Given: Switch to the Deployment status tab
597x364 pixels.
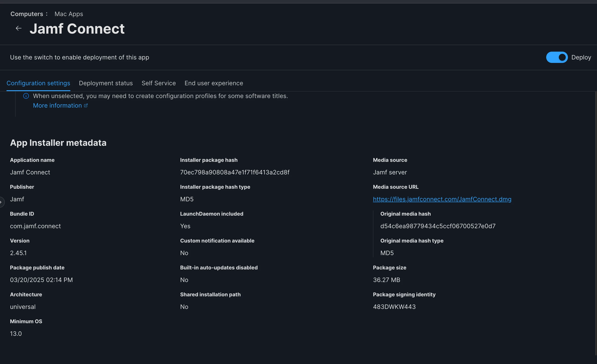Looking at the screenshot, I should pos(106,83).
